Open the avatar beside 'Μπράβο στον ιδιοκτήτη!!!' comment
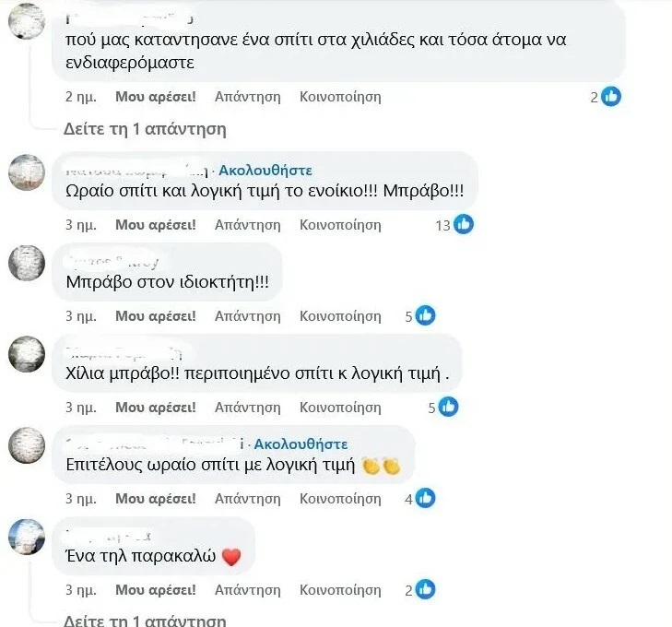Viewport: 672px width, 627px height. pyautogui.click(x=27, y=265)
